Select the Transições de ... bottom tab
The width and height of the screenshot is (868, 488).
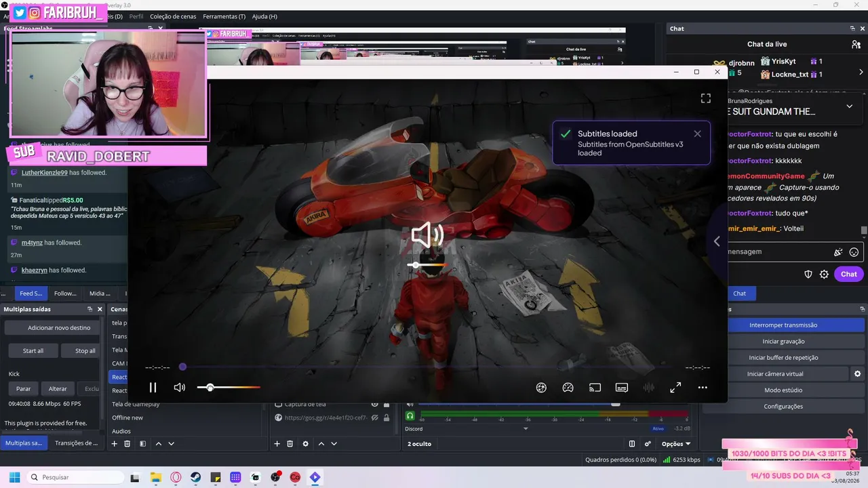tap(76, 443)
